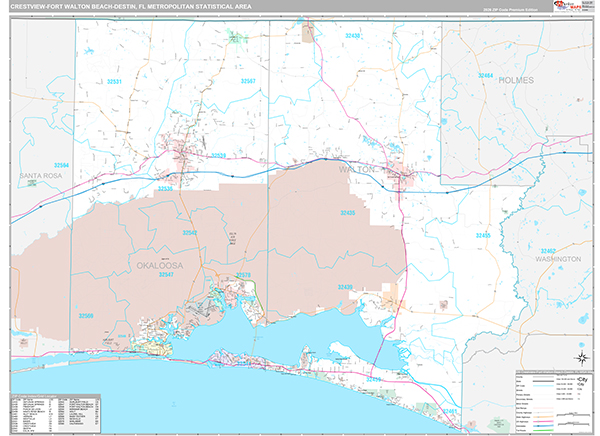Click the north arrow compass rose

(x=580, y=358)
